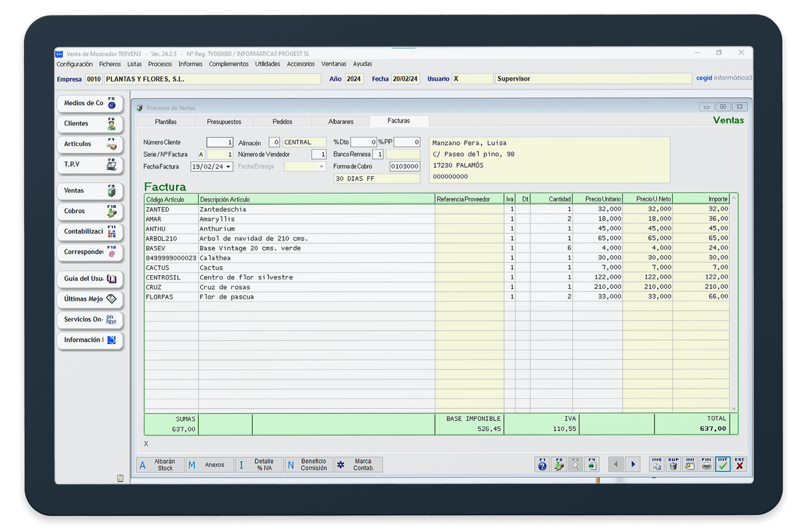Click the SUP trash can delete icon
Image resolution: width=807 pixels, height=532 pixels.
673,464
